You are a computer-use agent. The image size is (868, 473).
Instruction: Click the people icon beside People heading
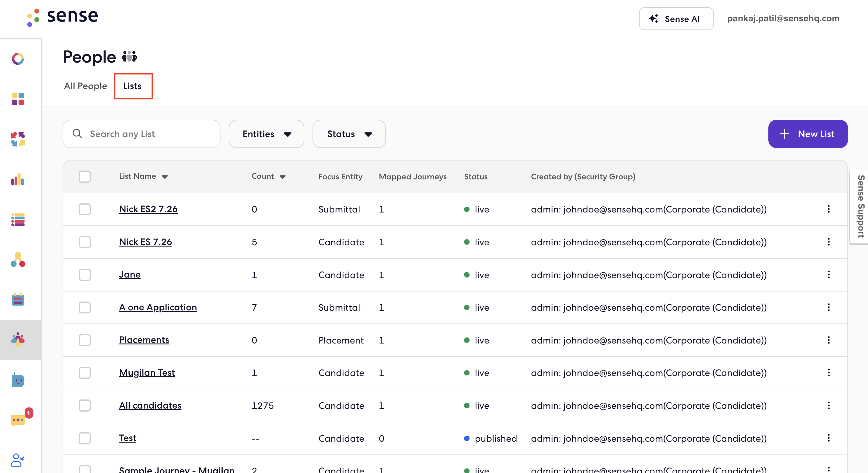[x=129, y=57]
